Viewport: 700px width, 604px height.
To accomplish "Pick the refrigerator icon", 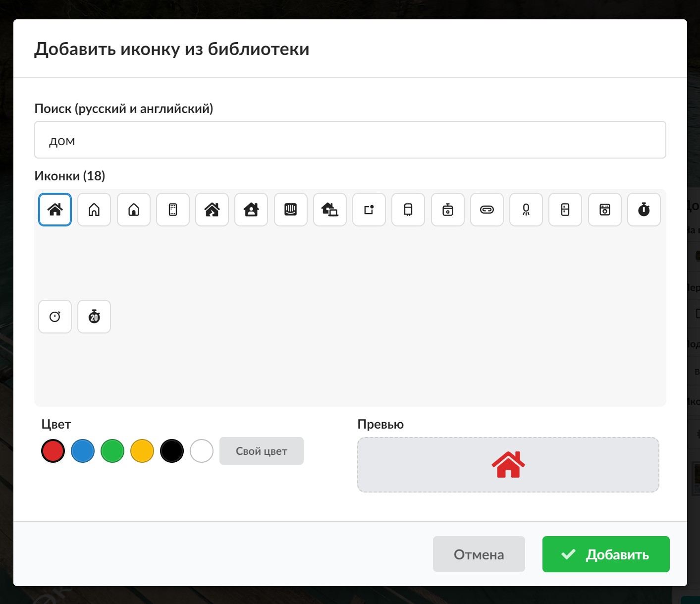I will 565,210.
